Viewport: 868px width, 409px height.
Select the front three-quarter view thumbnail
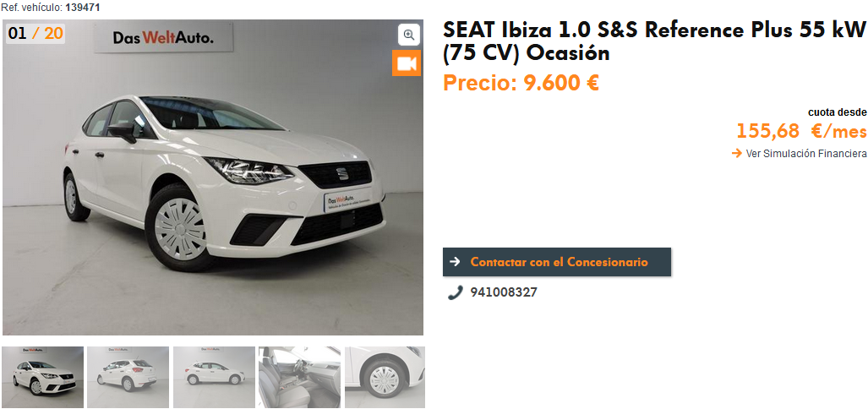click(x=43, y=377)
